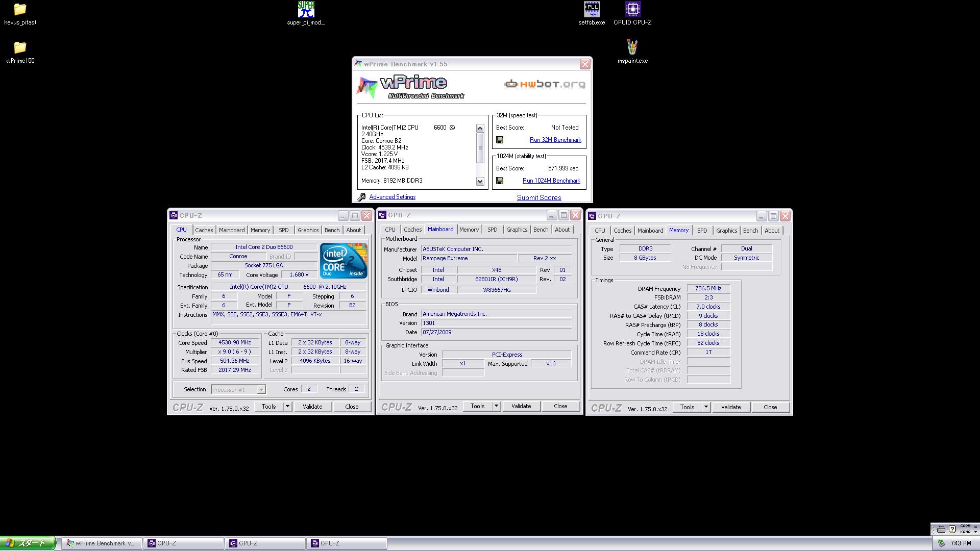Close the wPrime Benchmark window
The image size is (980, 551).
[585, 64]
